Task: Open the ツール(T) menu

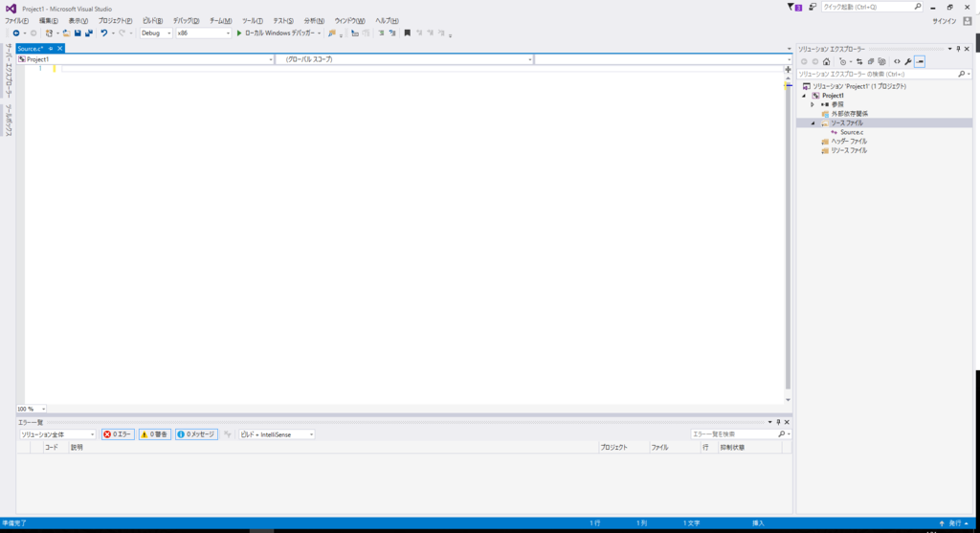Action: click(253, 21)
